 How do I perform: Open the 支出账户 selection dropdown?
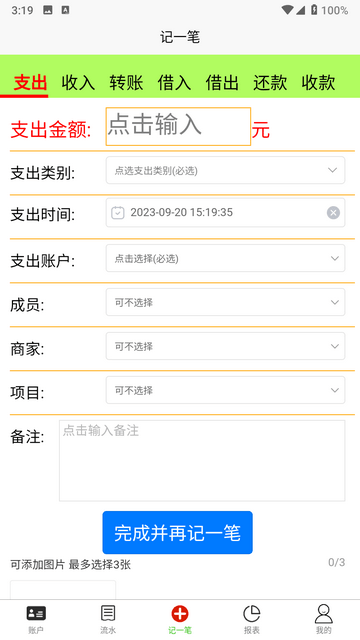(225, 258)
